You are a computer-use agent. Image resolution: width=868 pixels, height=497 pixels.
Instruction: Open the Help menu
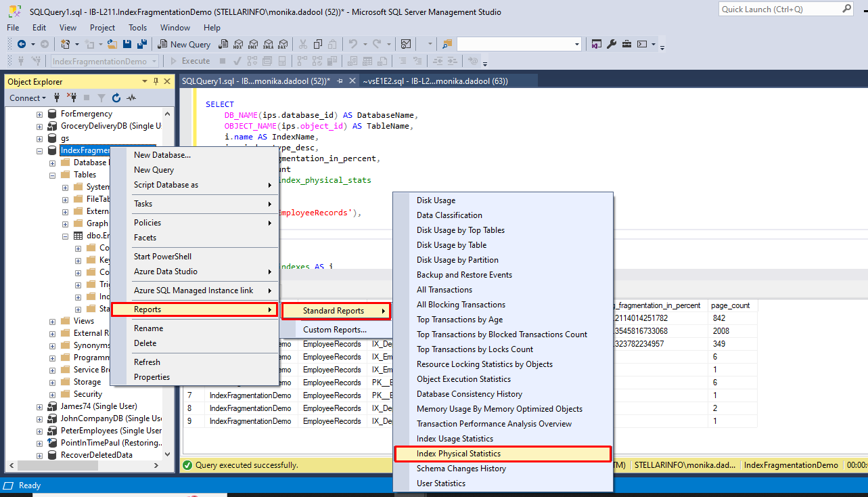tap(212, 28)
